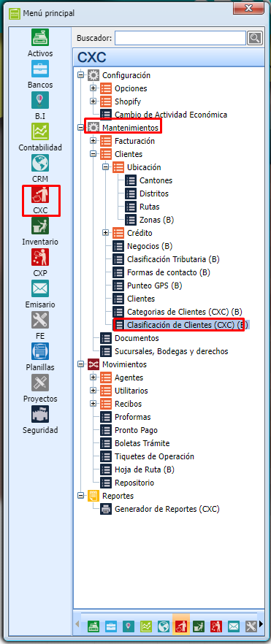The width and height of the screenshot is (271, 644).
Task: Open the Bancos module in sidebar
Action: pos(40,74)
